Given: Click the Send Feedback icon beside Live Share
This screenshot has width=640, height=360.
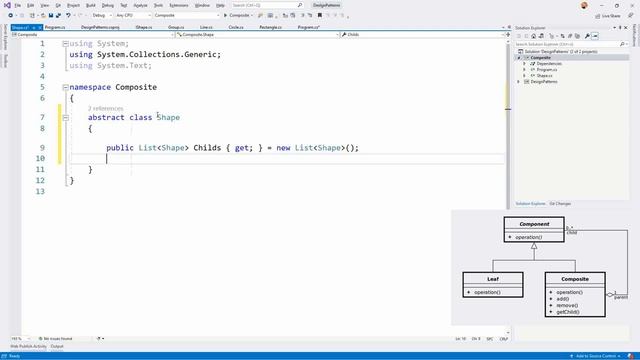Looking at the screenshot, I should (630, 16).
